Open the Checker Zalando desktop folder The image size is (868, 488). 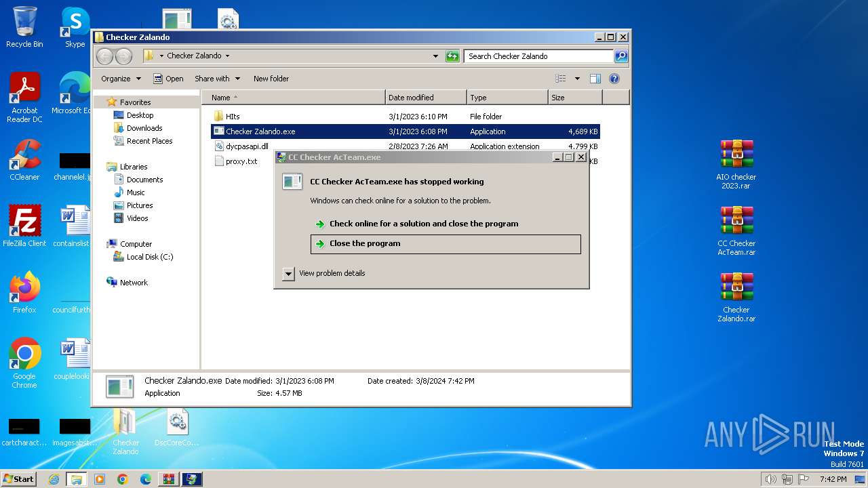pyautogui.click(x=125, y=432)
